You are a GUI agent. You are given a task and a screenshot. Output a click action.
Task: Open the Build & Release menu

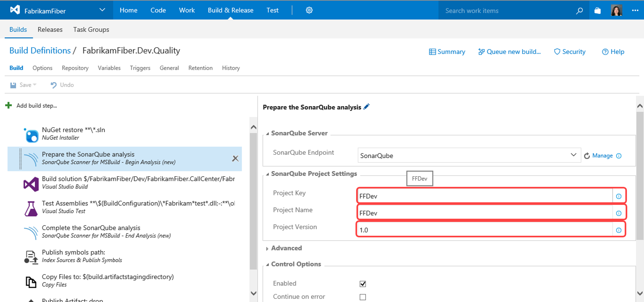click(231, 10)
